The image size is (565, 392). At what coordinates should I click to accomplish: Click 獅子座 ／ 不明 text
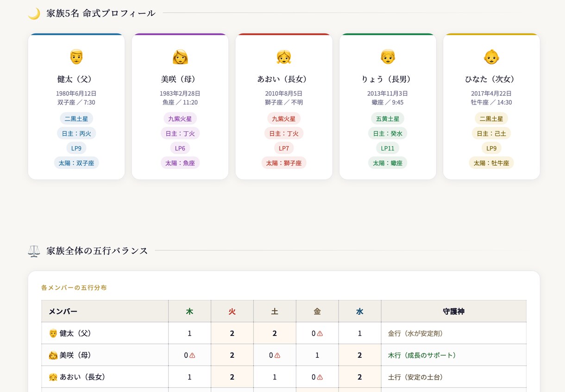pyautogui.click(x=284, y=102)
